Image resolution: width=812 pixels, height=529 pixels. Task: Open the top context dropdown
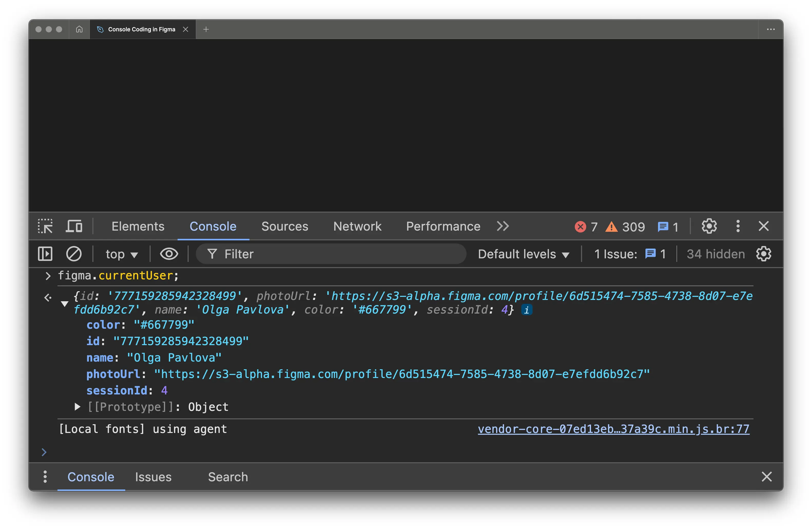point(121,254)
